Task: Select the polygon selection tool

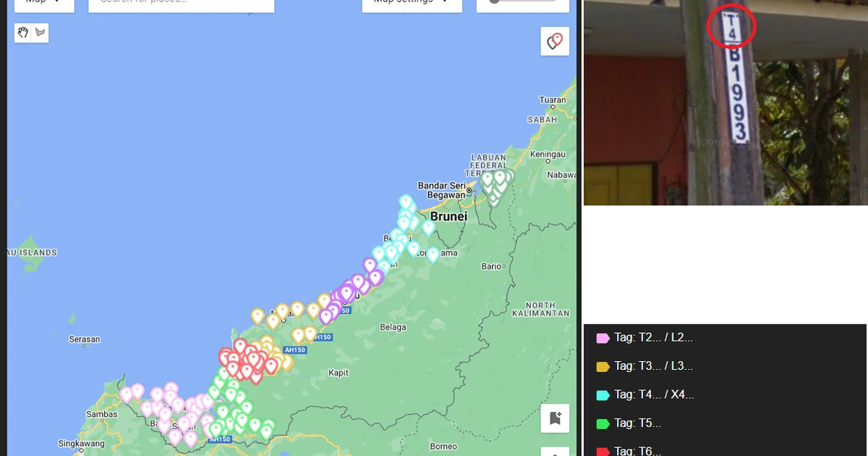Action: click(x=41, y=33)
